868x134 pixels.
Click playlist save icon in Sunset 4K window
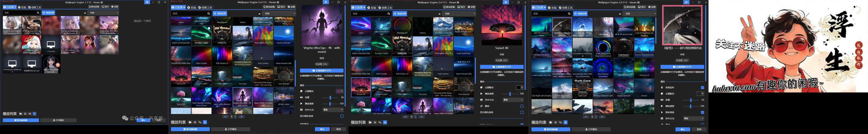click(375, 123)
